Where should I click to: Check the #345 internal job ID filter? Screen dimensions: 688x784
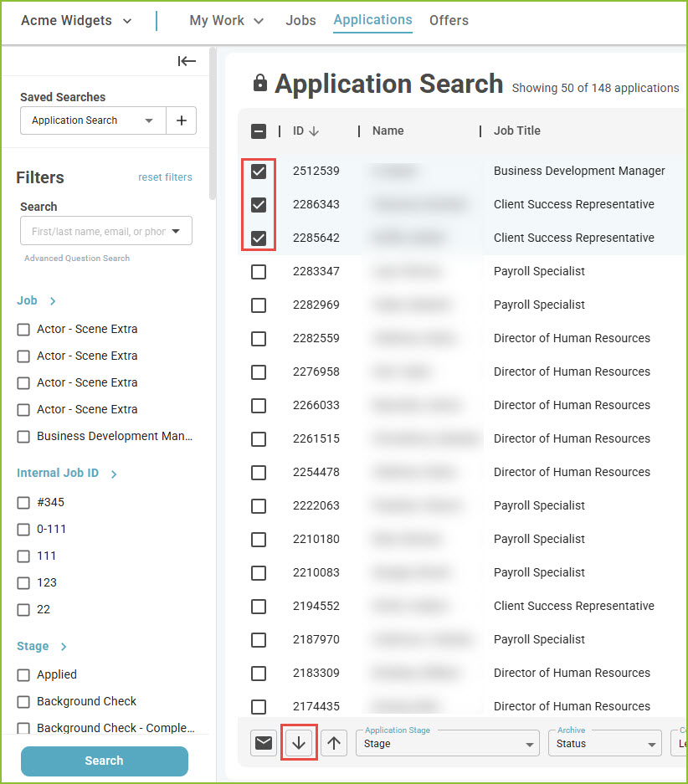pyautogui.click(x=23, y=503)
